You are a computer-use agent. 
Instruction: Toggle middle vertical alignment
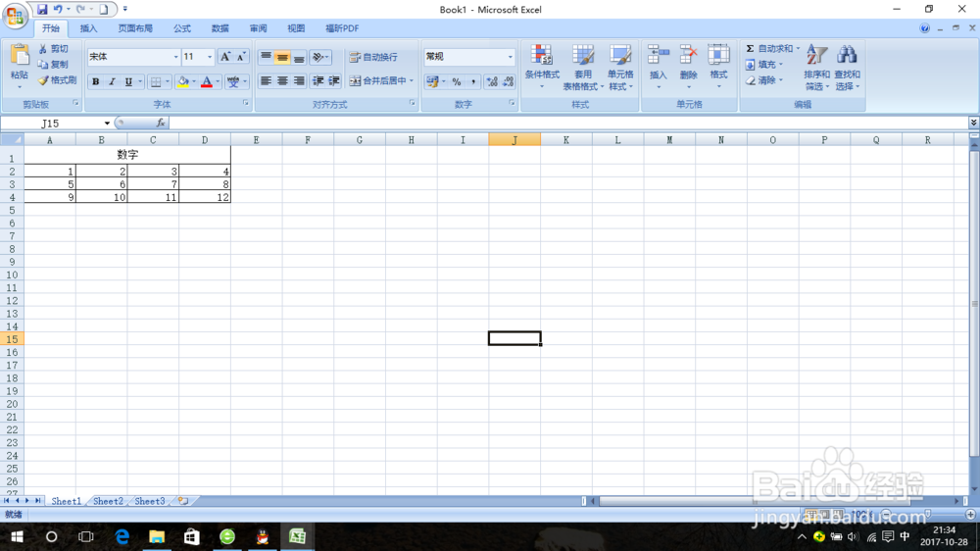[282, 57]
